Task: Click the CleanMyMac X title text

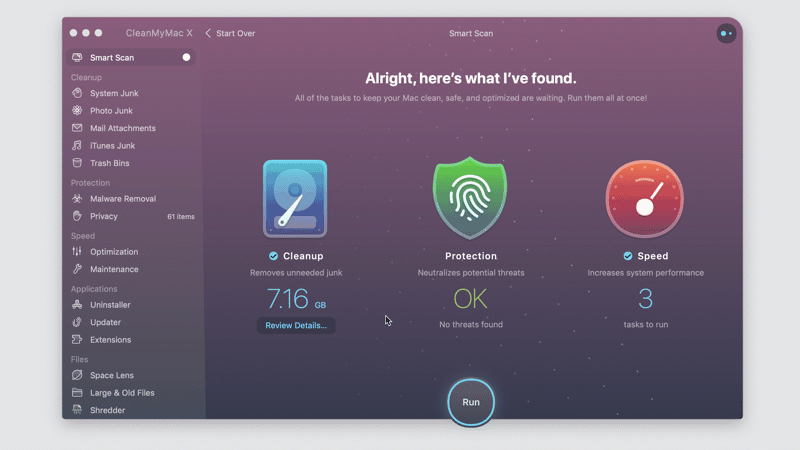Action: point(159,33)
